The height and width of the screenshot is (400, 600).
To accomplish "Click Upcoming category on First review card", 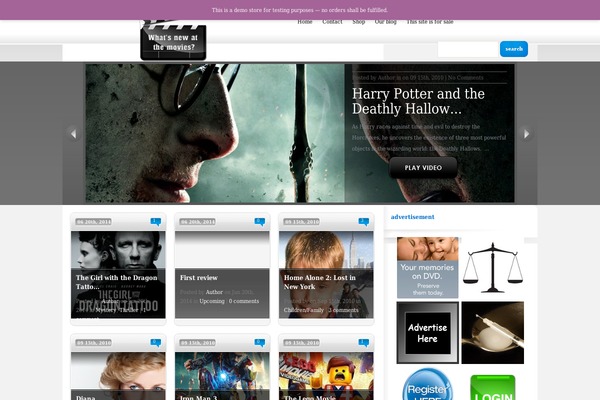I will click(212, 301).
